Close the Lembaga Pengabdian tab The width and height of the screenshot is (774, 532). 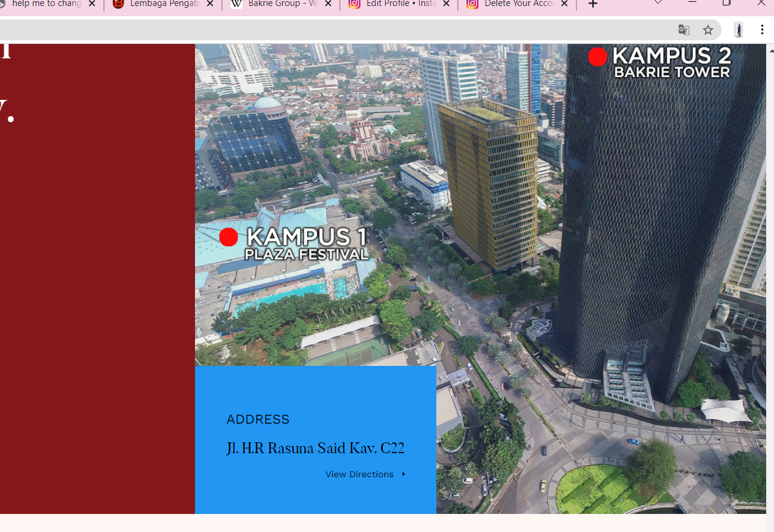210,4
